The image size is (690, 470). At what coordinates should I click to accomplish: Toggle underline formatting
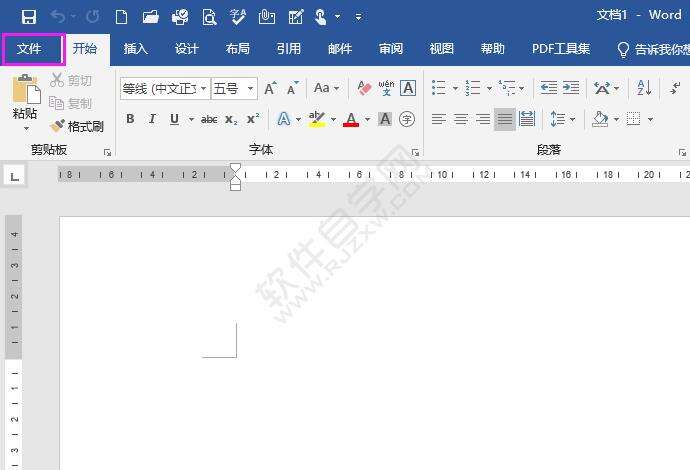tap(174, 119)
